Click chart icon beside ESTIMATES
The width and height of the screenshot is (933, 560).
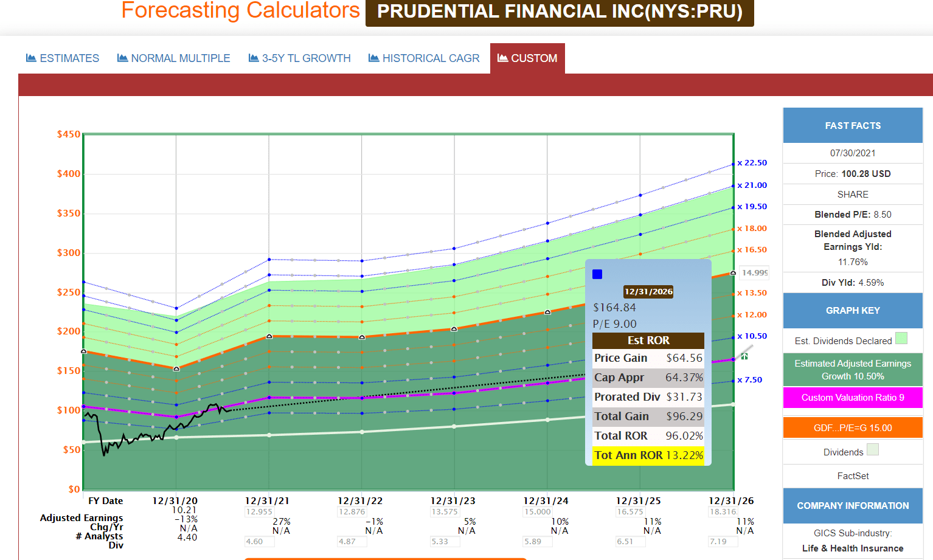click(x=31, y=58)
